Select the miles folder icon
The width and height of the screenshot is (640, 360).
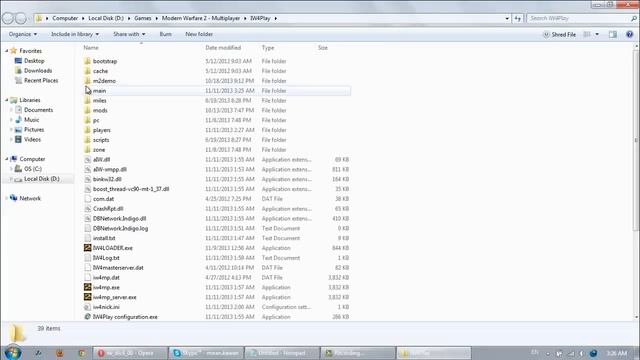(x=87, y=100)
